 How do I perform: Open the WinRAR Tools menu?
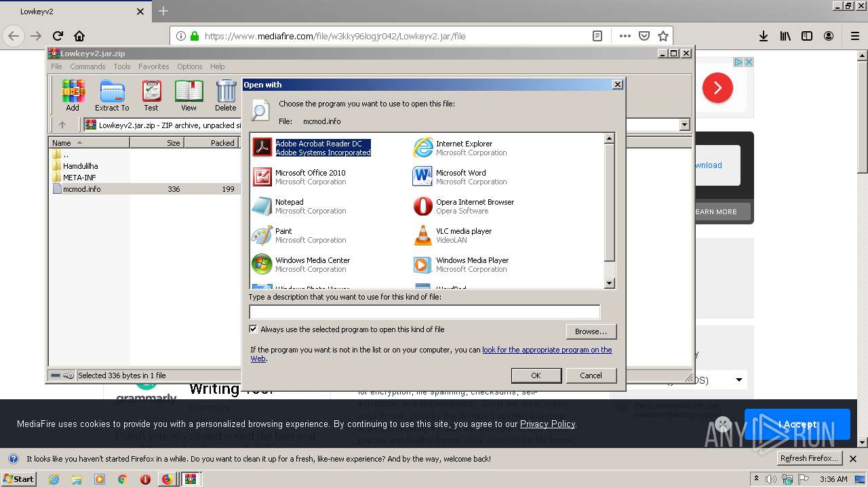coord(122,66)
